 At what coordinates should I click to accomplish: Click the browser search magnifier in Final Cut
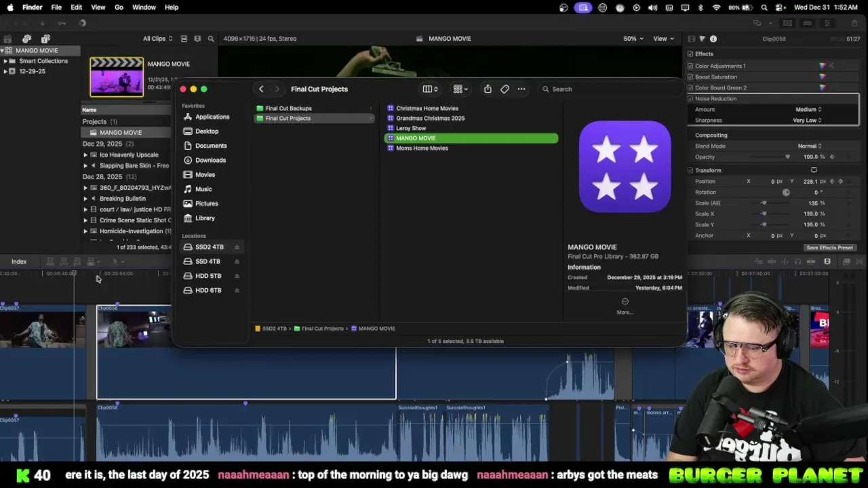[211, 39]
